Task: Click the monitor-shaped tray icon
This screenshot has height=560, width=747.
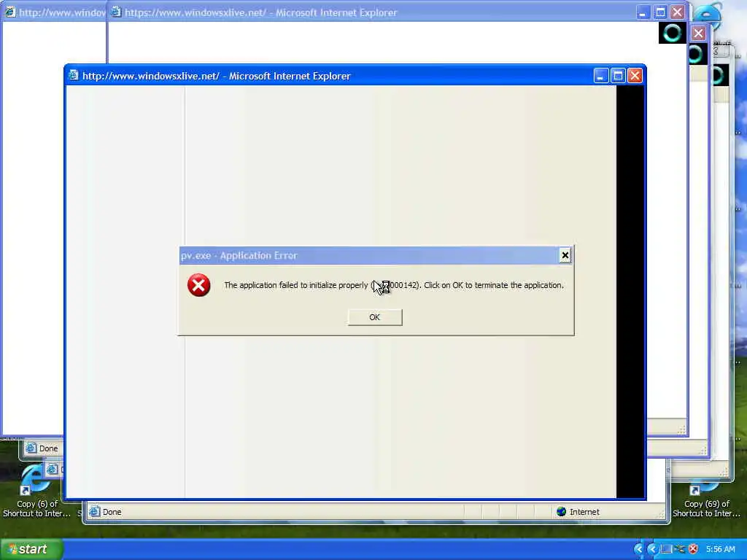Action: point(667,549)
